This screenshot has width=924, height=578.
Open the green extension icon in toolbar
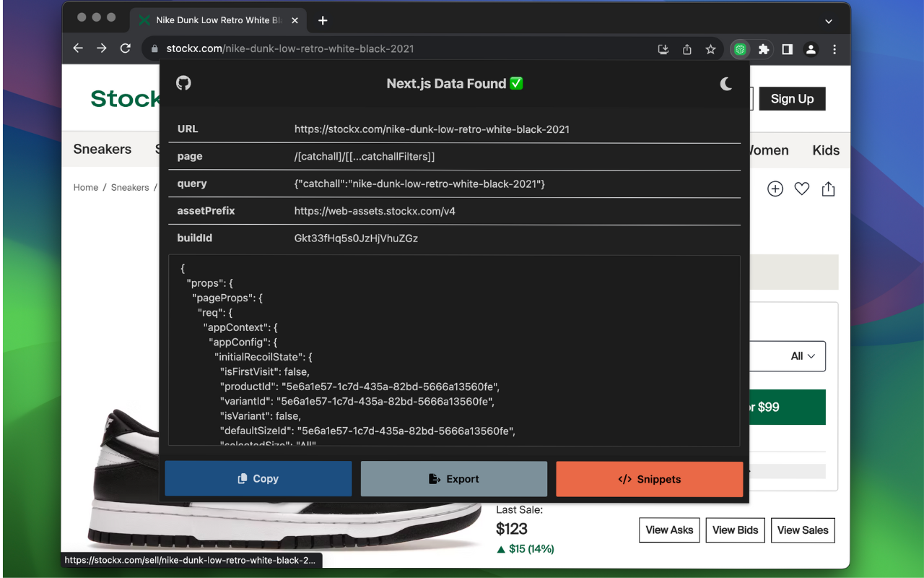click(739, 49)
